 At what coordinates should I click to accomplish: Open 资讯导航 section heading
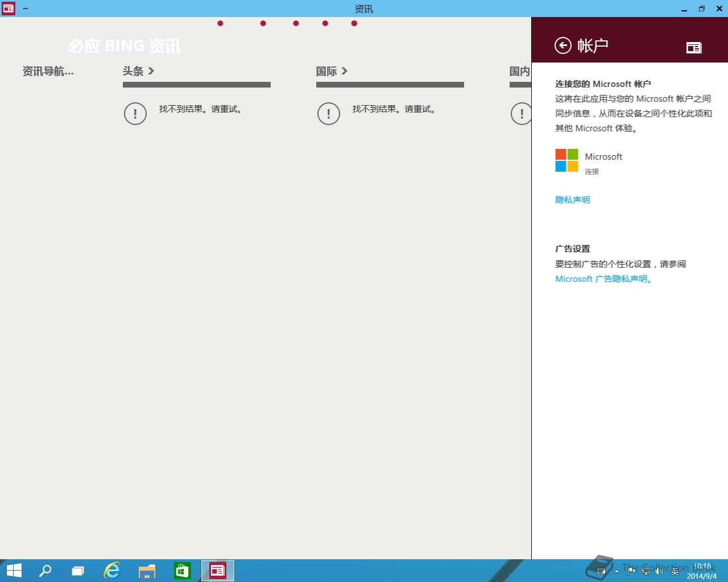pyautogui.click(x=48, y=71)
